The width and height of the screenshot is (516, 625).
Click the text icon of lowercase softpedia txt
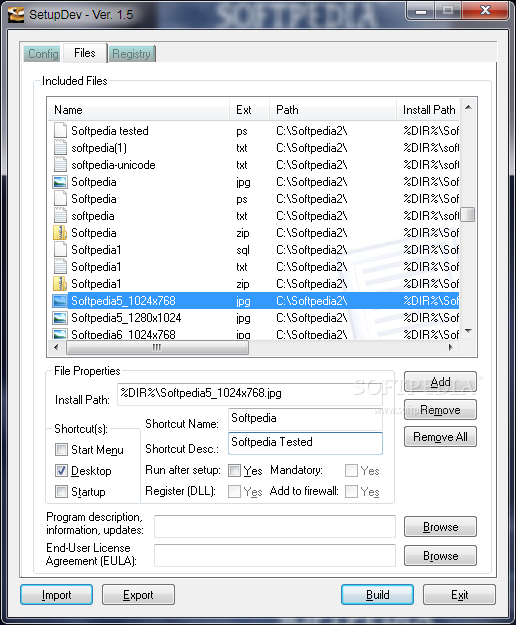pyautogui.click(x=60, y=216)
